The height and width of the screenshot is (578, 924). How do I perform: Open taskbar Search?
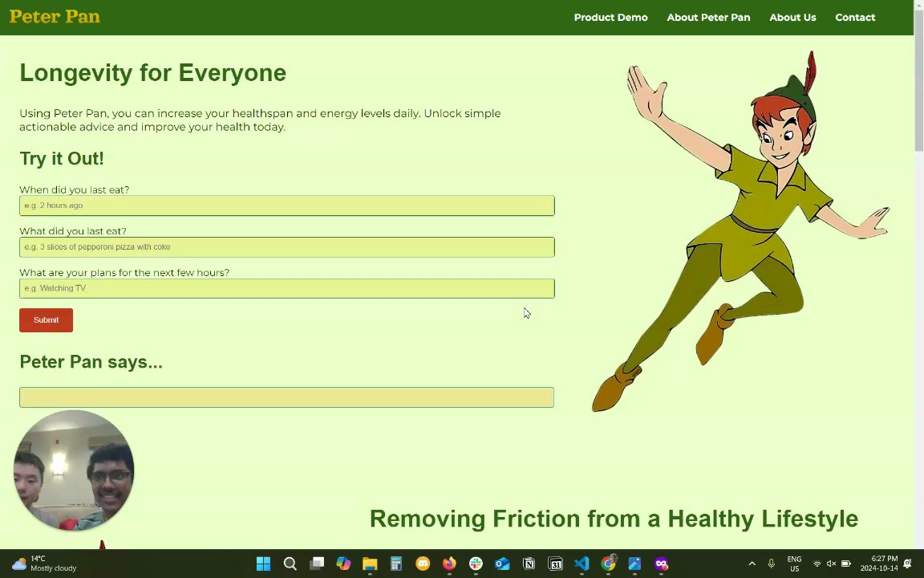coord(290,564)
